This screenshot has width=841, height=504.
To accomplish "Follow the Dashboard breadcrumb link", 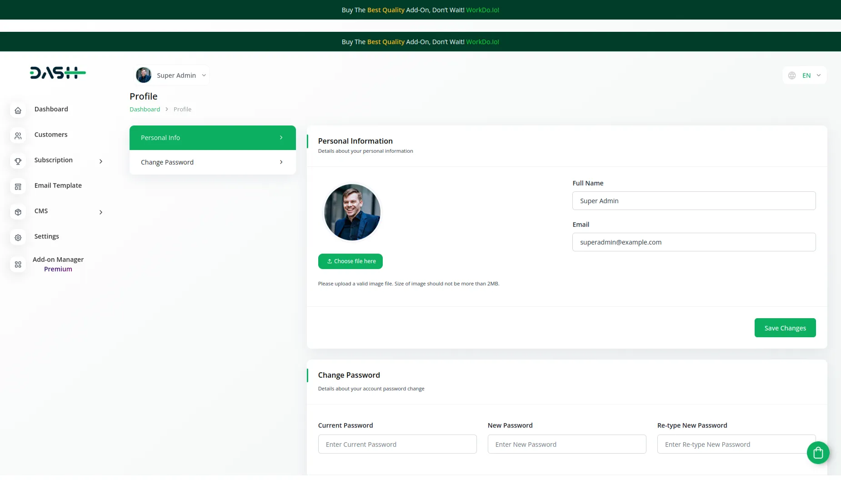I will tap(145, 110).
